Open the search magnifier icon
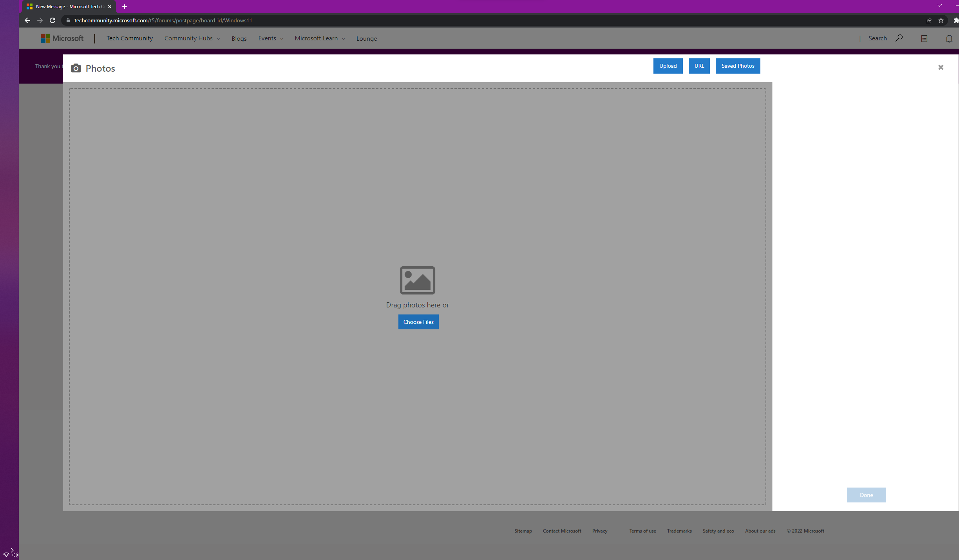This screenshot has height=560, width=959. (899, 38)
